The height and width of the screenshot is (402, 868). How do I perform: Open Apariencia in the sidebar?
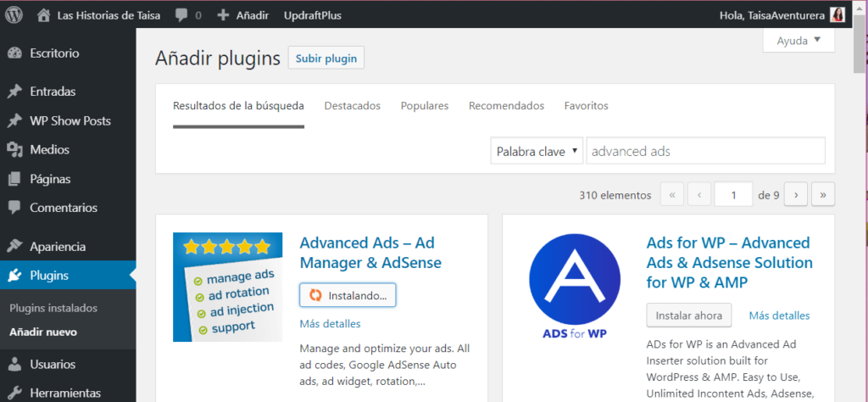58,247
